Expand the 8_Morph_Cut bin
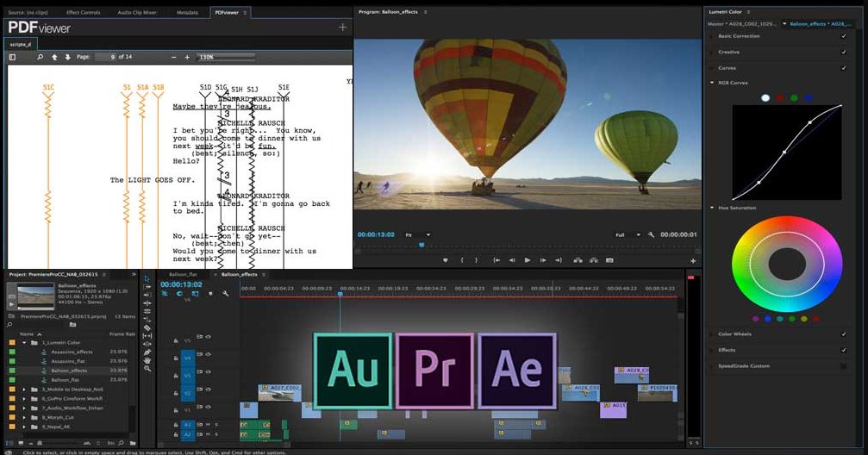 tap(24, 417)
